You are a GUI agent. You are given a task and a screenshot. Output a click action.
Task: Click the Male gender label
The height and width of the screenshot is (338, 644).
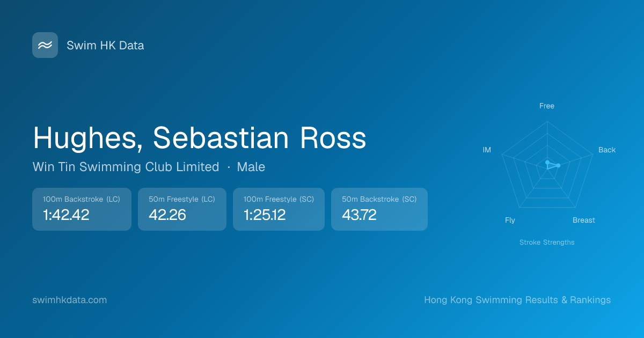pos(251,167)
